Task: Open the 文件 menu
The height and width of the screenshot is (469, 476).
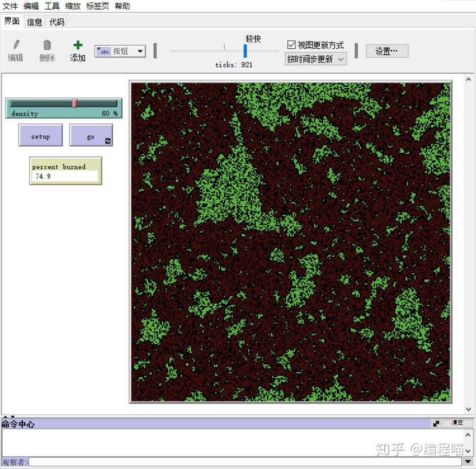Action: [x=10, y=6]
